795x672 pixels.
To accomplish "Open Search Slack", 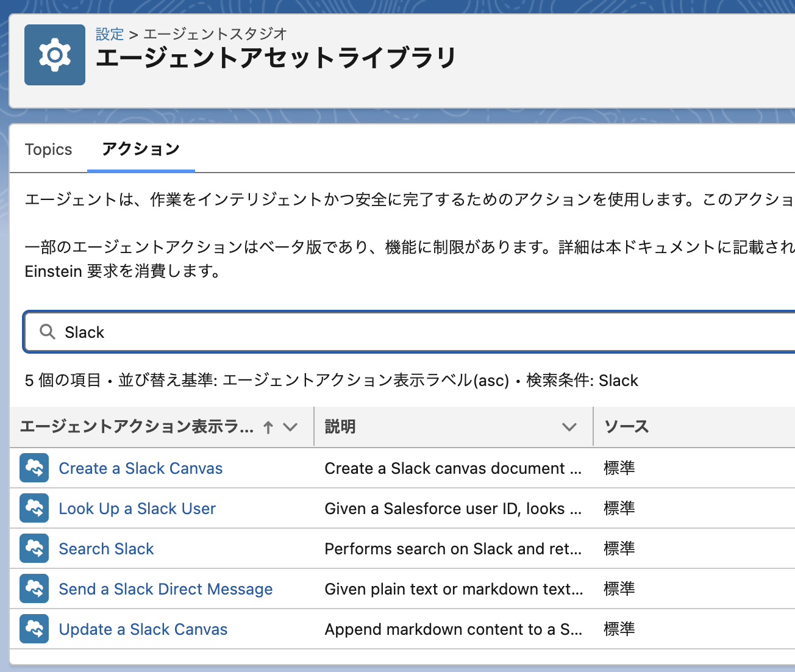I will pos(106,548).
